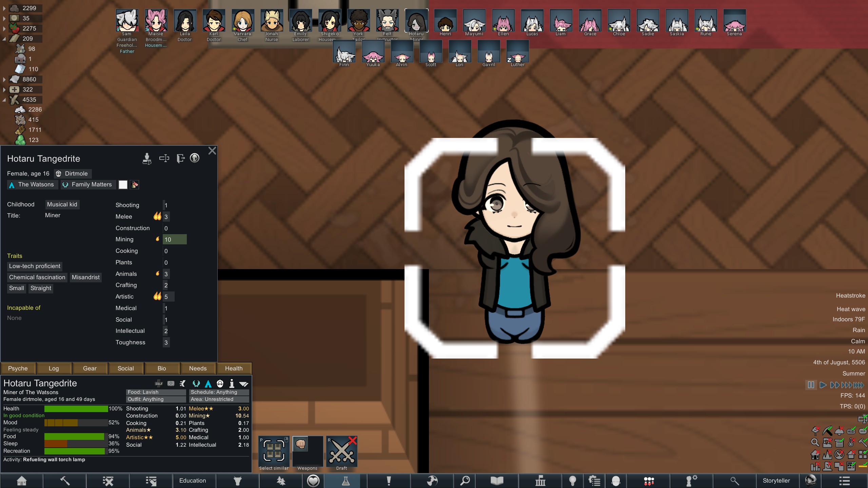This screenshot has height=488, width=868.
Task: Click the white favorite color swatch
Action: tap(123, 185)
